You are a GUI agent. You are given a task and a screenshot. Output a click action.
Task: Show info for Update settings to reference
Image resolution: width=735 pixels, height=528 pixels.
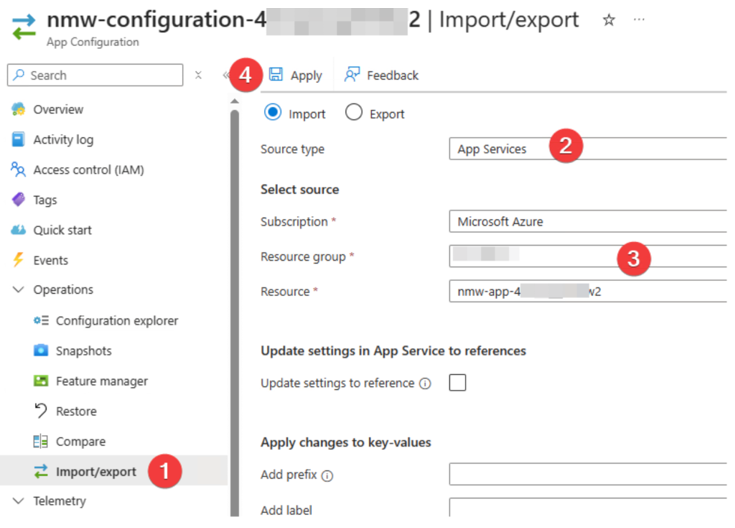click(425, 384)
